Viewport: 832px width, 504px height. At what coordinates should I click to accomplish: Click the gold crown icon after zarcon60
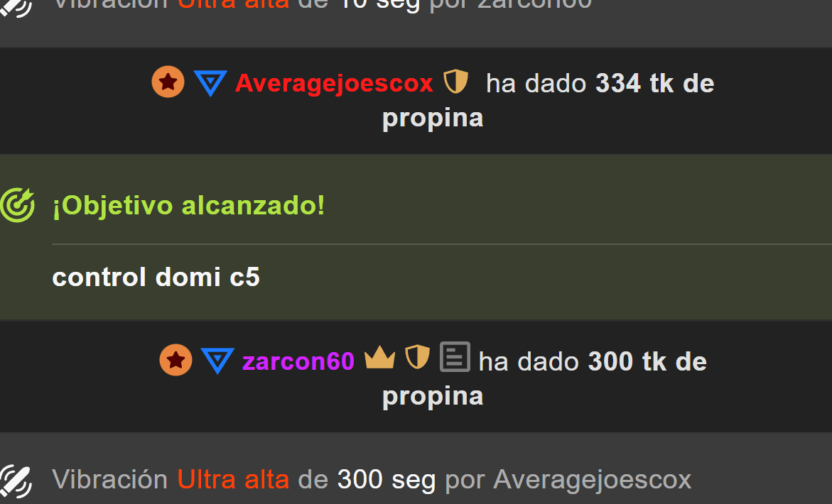click(x=380, y=358)
